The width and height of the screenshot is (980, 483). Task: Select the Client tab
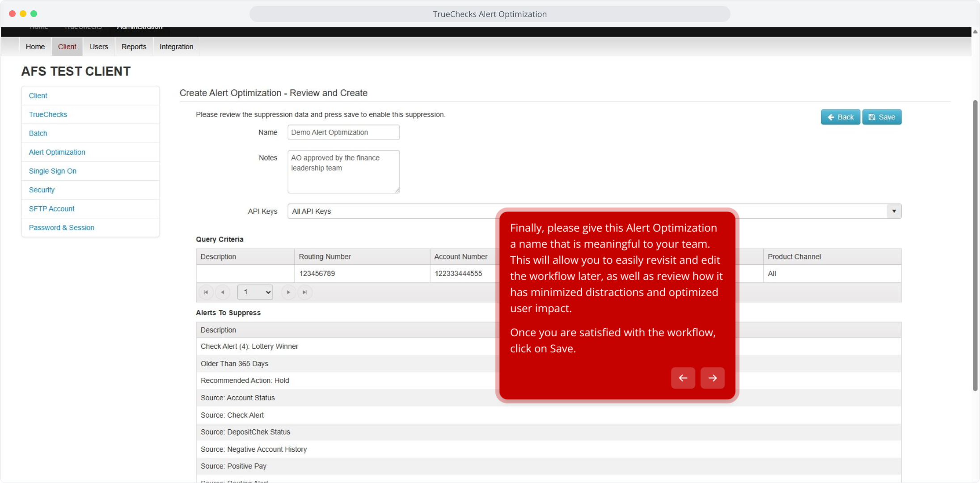pyautogui.click(x=67, y=47)
